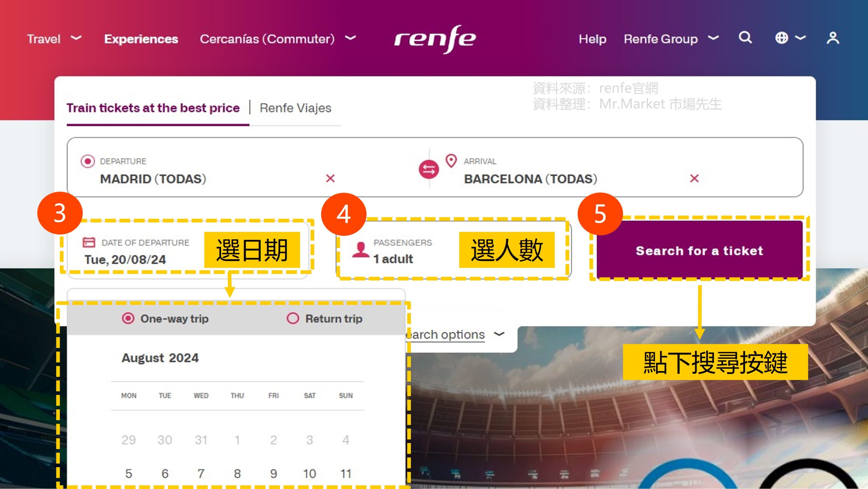
Task: Click the swap departure and arrival icon
Action: click(x=429, y=169)
